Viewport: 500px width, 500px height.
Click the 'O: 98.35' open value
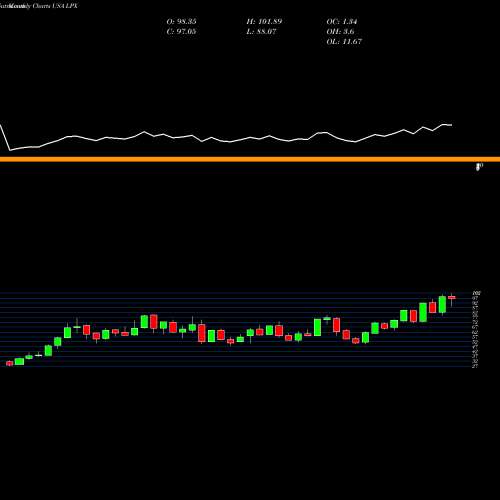pos(181,22)
